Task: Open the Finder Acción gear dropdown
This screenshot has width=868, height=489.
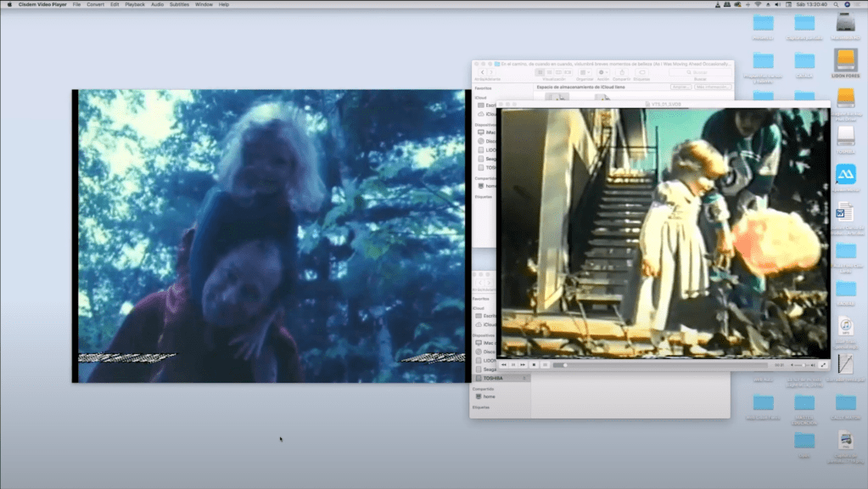Action: [x=602, y=73]
